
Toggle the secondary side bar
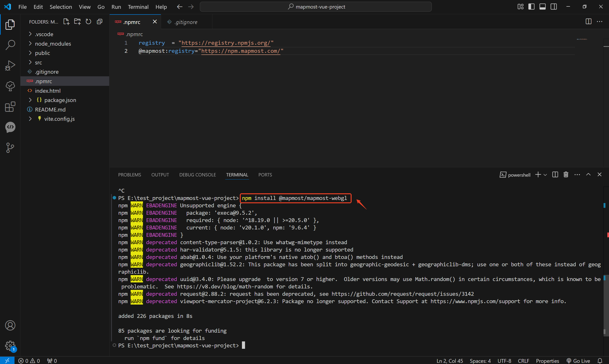tap(554, 7)
